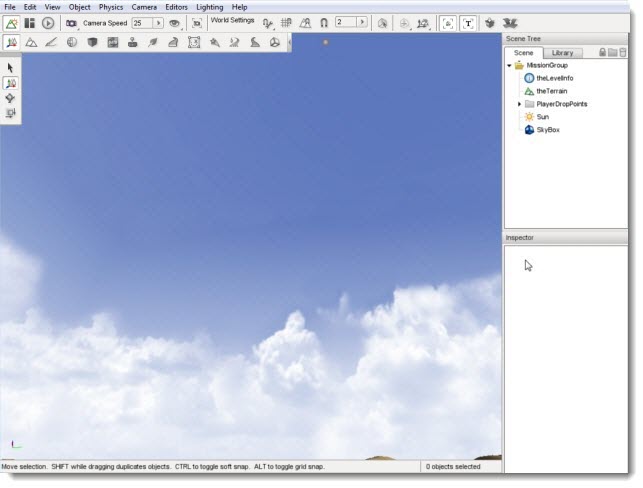The image size is (643, 488).
Task: Click the snap size field showing 2
Action: click(346, 22)
